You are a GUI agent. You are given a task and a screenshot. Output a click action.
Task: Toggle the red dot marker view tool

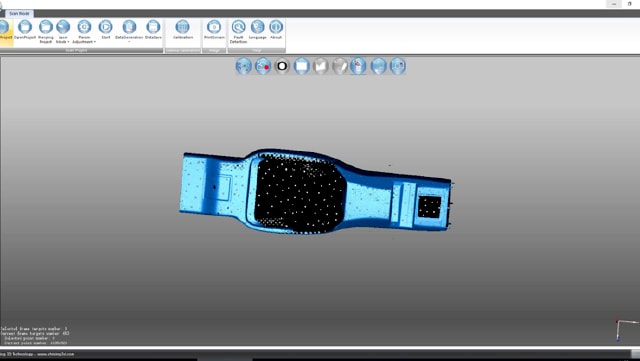point(263,66)
